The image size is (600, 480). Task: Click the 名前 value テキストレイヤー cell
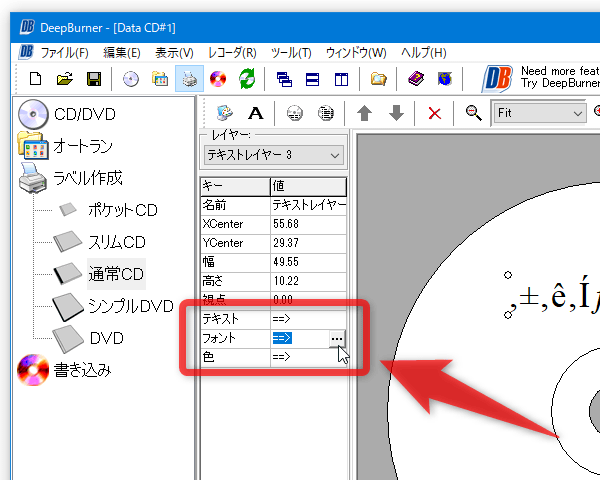(x=308, y=206)
